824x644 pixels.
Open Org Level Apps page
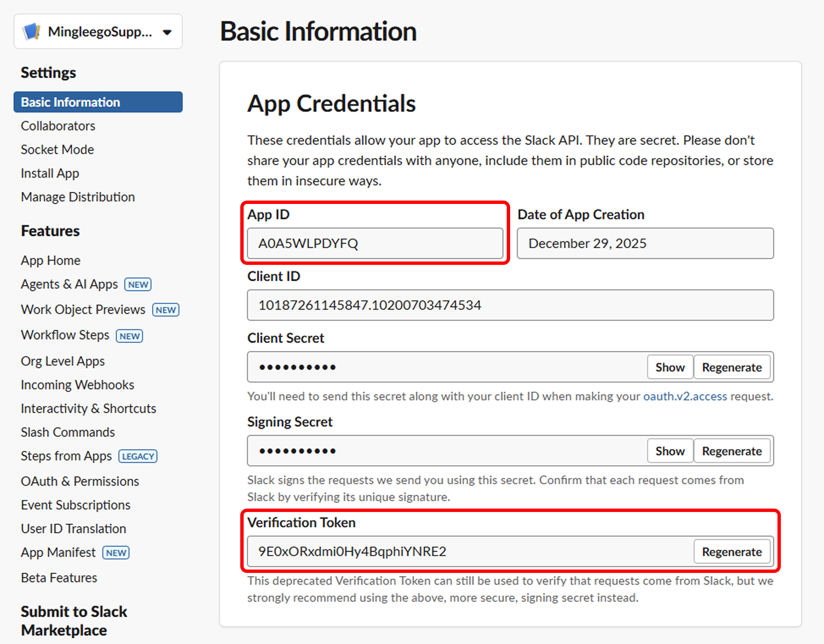coord(63,361)
